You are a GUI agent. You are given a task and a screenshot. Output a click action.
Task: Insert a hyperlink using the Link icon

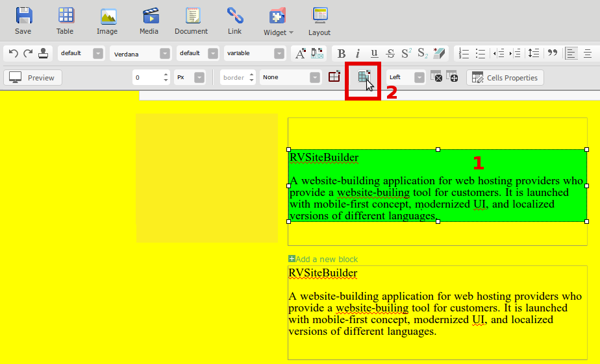[x=234, y=21]
